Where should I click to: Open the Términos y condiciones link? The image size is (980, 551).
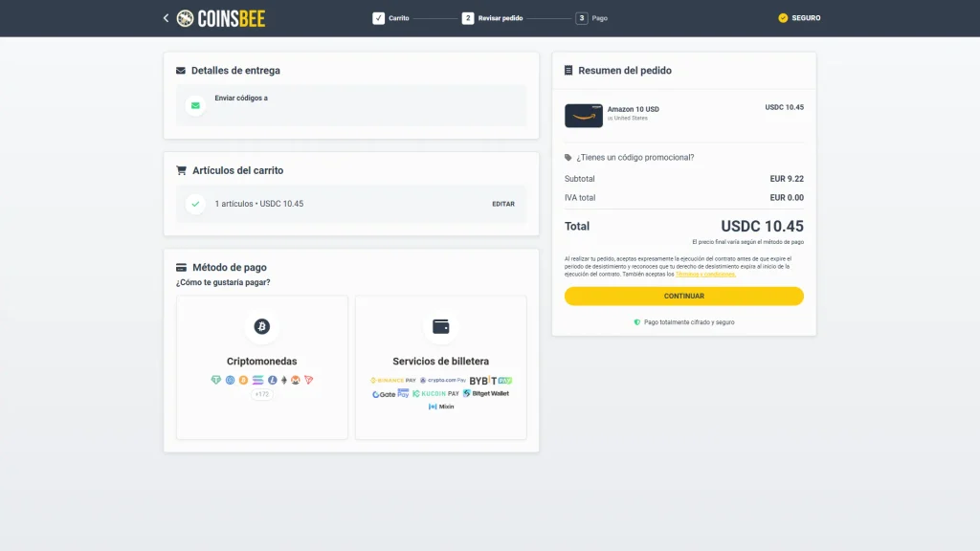point(705,275)
